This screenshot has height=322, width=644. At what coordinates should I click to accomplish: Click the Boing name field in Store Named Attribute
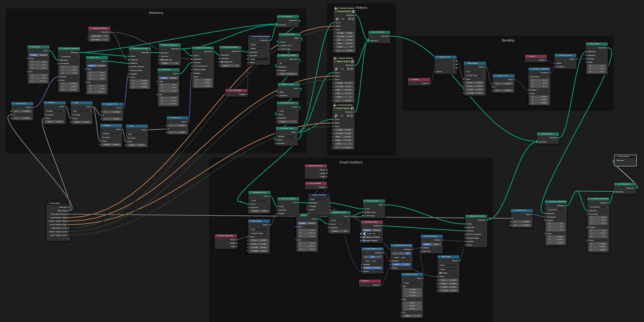pos(259,59)
